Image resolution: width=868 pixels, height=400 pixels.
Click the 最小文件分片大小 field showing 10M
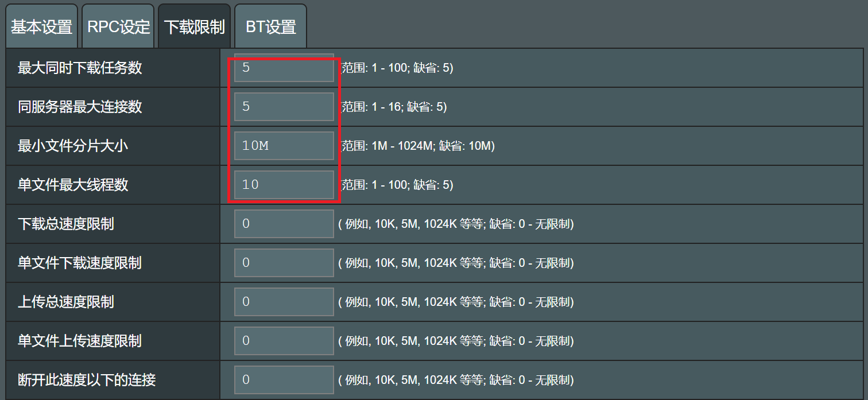click(x=284, y=146)
